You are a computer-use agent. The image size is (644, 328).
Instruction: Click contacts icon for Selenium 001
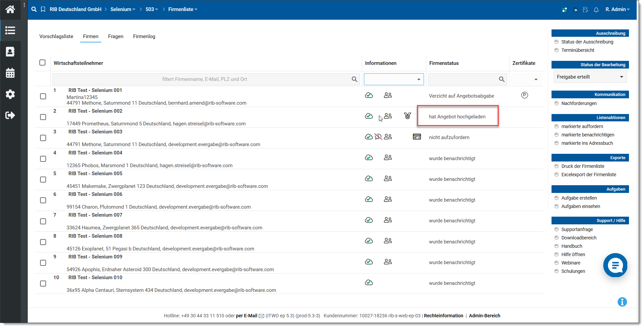click(x=388, y=95)
